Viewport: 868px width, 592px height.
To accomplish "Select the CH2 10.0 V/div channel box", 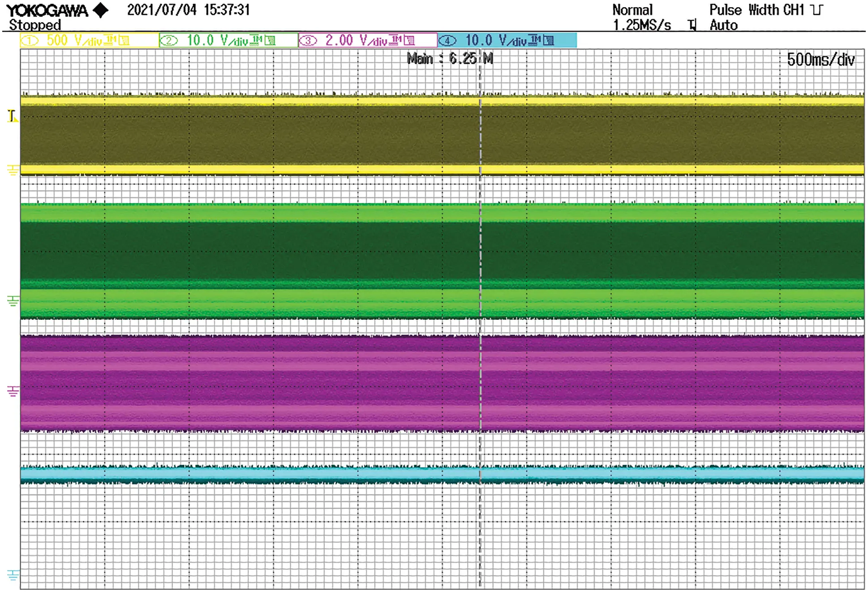I will [x=228, y=40].
